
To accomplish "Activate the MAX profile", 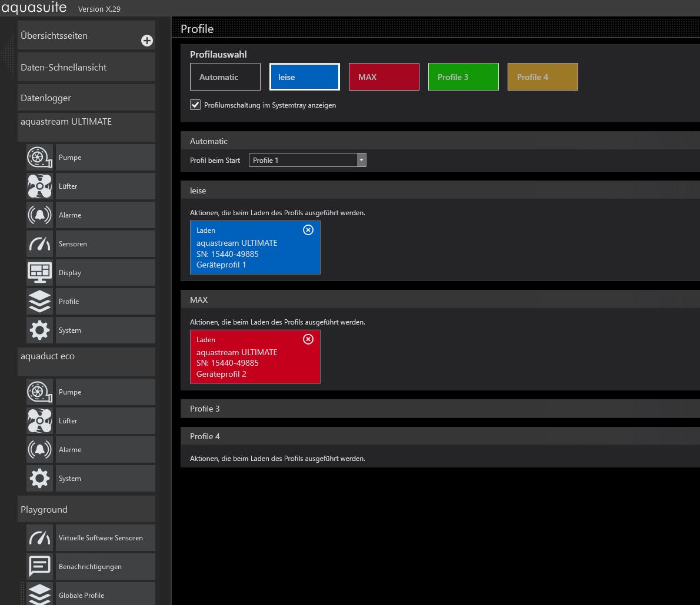I will 384,77.
